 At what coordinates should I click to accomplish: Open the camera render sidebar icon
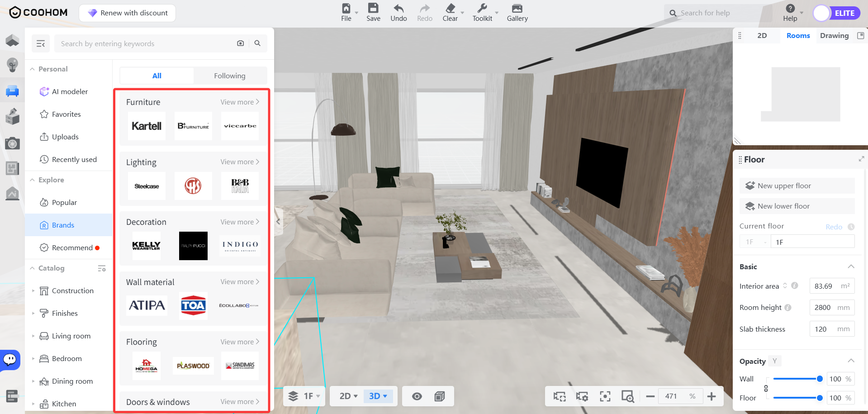tap(12, 143)
